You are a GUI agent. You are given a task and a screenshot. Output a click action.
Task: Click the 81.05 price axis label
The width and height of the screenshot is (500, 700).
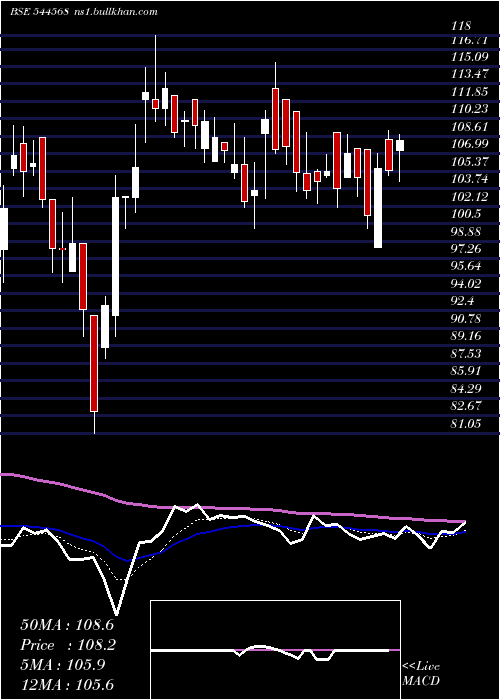point(466,423)
